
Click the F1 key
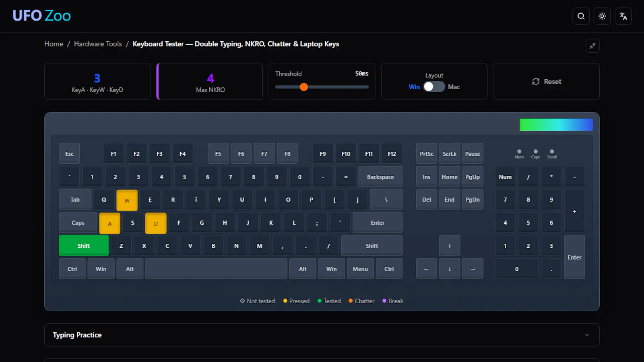pyautogui.click(x=114, y=154)
